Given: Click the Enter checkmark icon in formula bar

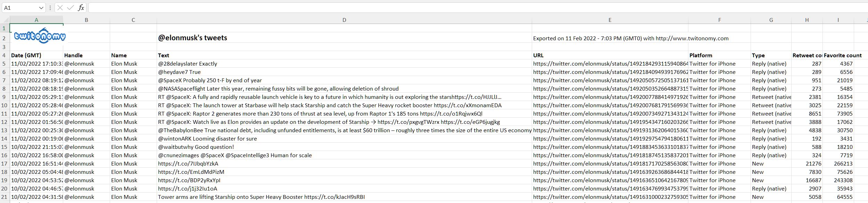Looking at the screenshot, I should [70, 8].
